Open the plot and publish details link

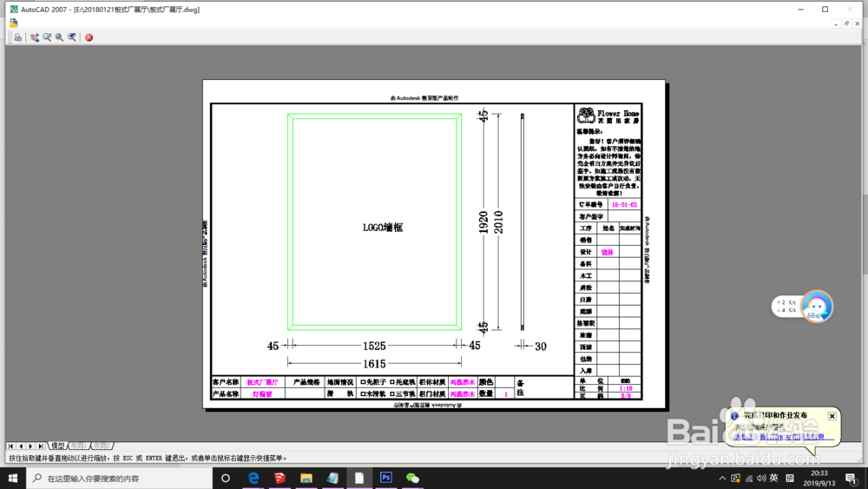pos(783,437)
